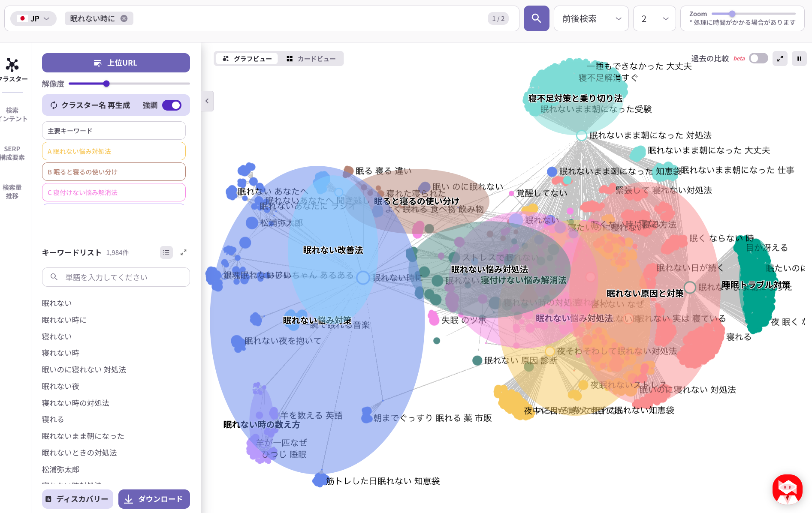The width and height of the screenshot is (812, 513).
Task: Select keyword 寝れる in list
Action: pos(53,419)
